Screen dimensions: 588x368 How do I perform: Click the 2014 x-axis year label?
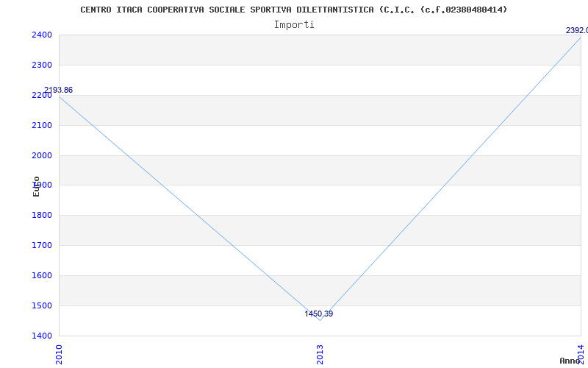(581, 354)
